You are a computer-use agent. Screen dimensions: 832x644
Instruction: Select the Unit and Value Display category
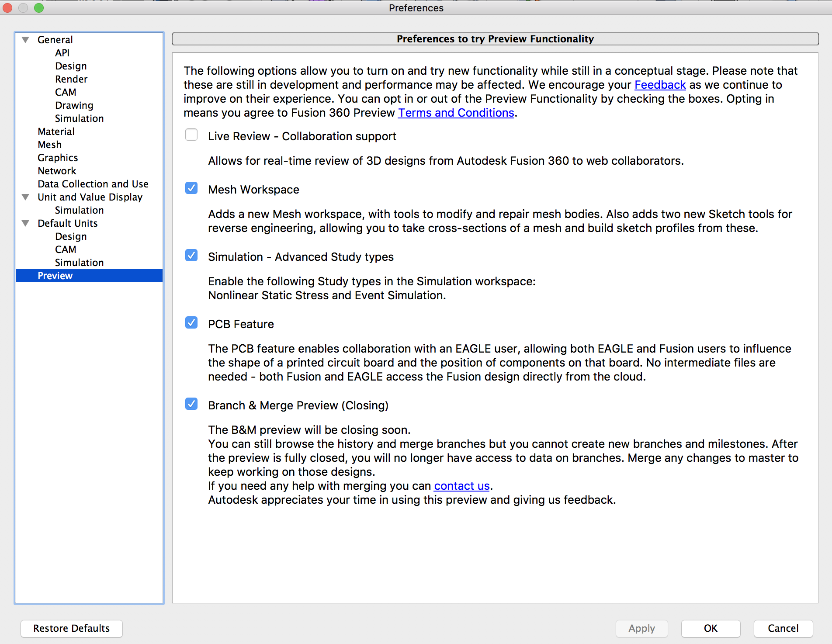point(90,197)
